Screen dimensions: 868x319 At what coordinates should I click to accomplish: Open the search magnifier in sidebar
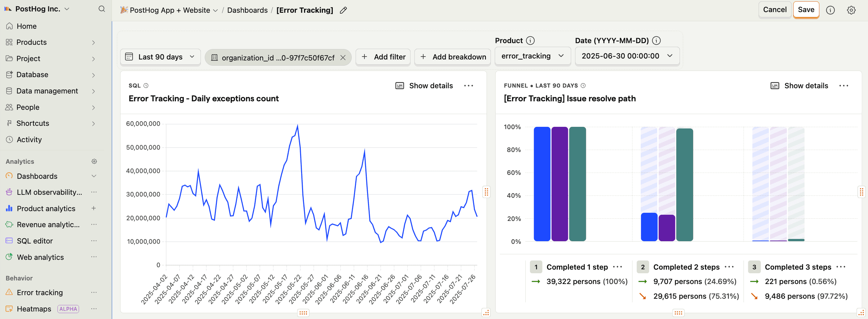tap(102, 9)
